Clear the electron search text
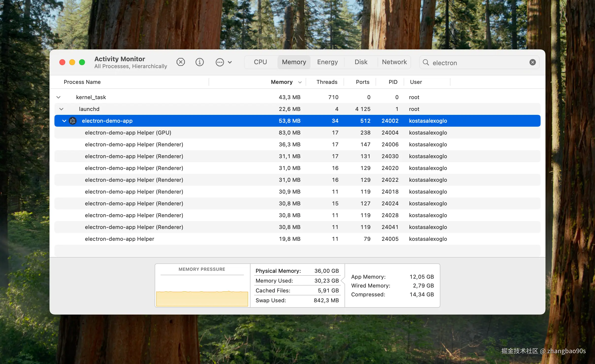 tap(532, 62)
